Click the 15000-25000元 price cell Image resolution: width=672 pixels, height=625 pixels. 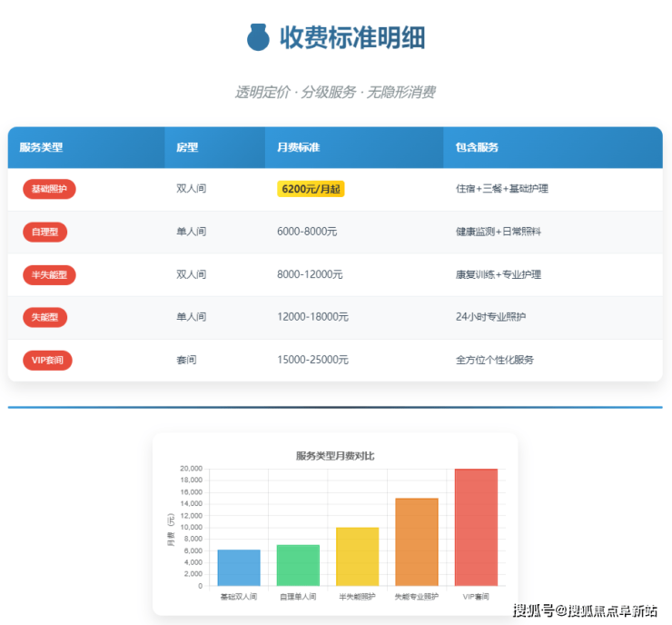(312, 360)
